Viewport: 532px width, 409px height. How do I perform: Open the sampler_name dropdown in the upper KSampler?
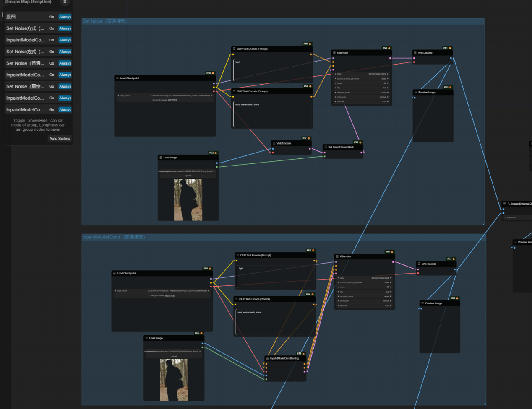[x=362, y=93]
